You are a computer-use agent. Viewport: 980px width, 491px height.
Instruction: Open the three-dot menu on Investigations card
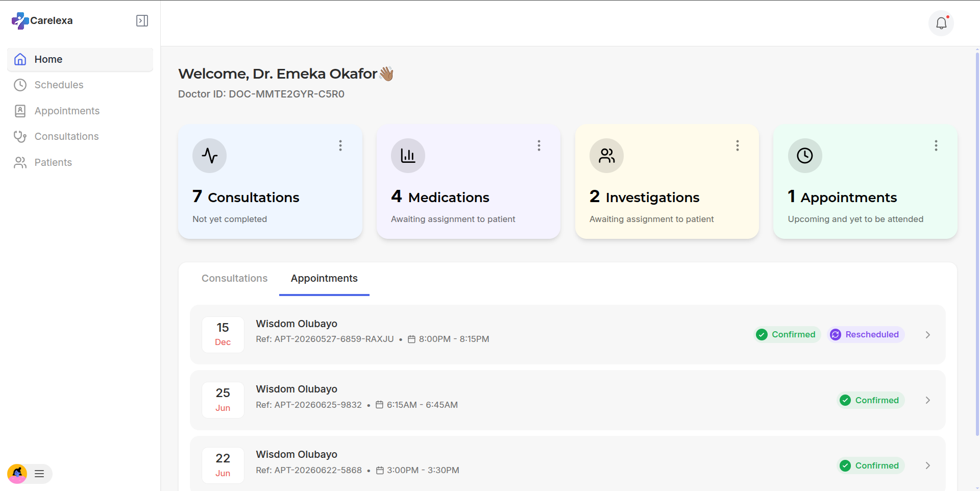pos(738,145)
